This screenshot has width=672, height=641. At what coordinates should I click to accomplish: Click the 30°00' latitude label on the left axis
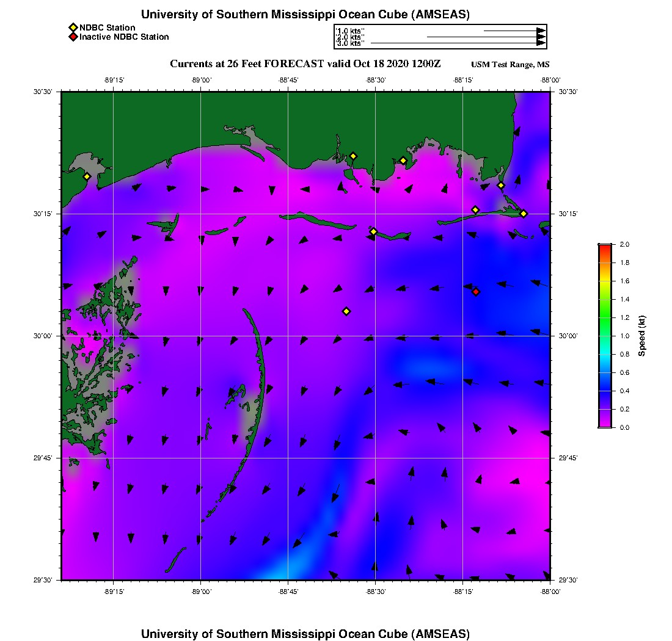click(x=43, y=336)
